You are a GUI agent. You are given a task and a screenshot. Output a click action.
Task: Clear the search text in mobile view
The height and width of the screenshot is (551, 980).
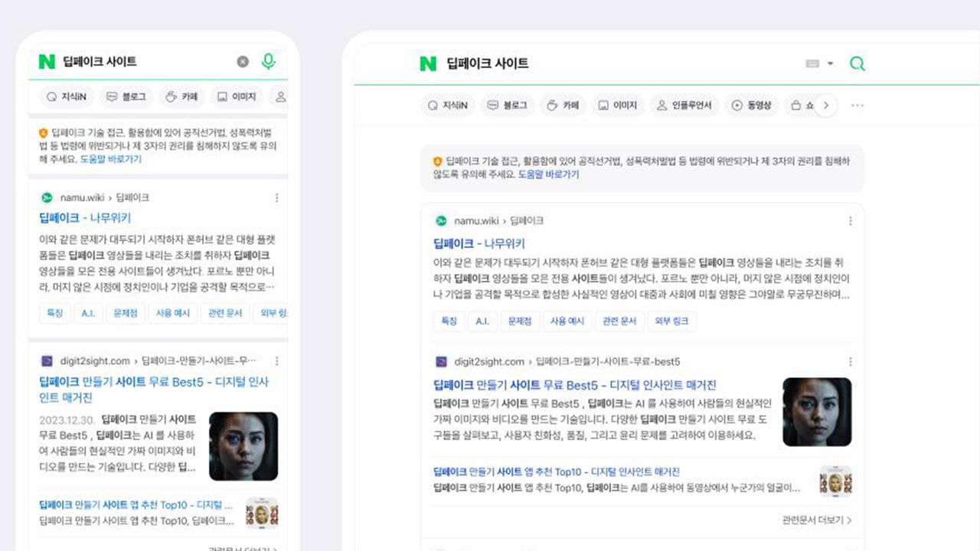coord(243,62)
